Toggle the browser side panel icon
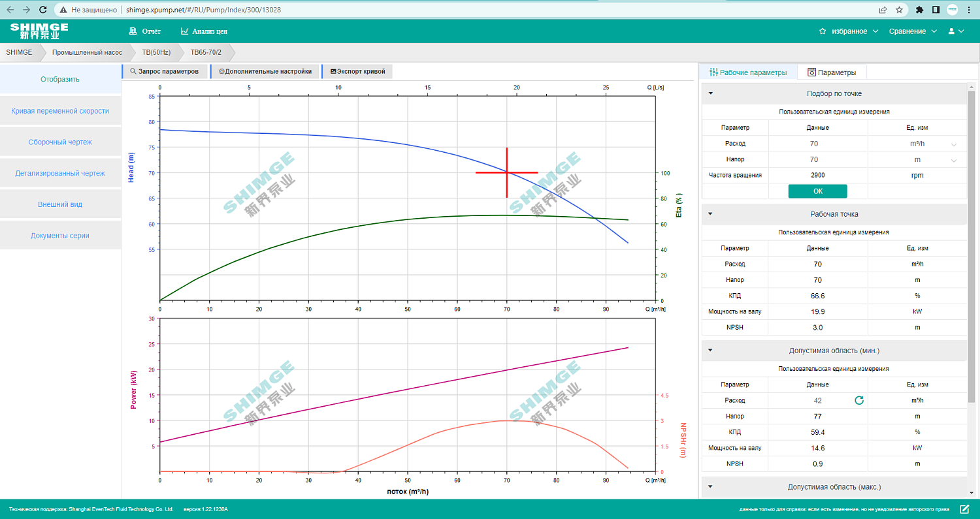Screen dimensions: 980x519 (936, 10)
